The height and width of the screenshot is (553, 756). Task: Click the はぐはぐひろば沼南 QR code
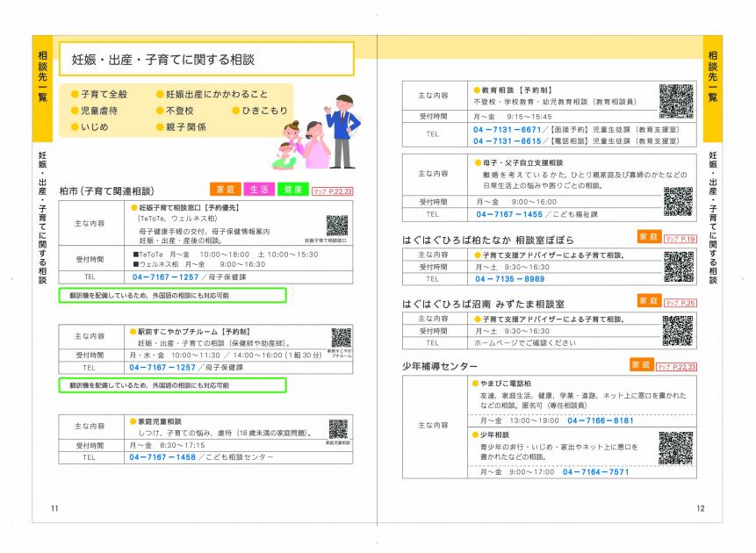coord(677,330)
